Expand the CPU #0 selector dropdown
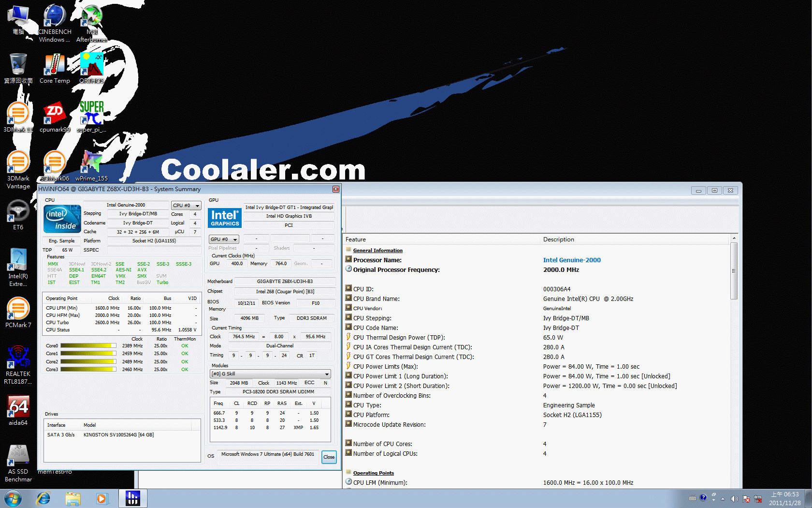812x508 pixels. pos(186,206)
